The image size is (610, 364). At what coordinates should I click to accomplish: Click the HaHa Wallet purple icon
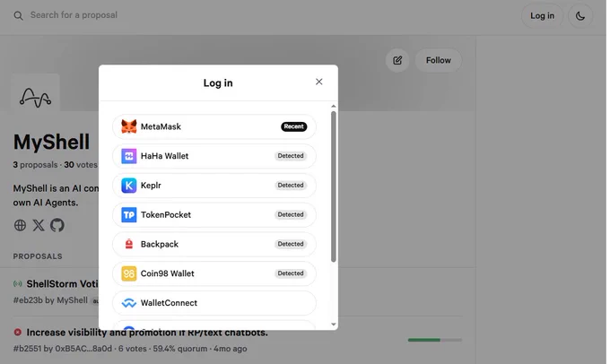pos(129,156)
